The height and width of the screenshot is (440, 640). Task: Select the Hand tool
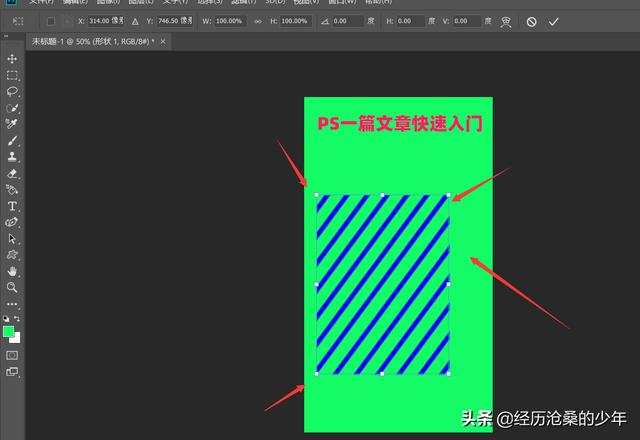point(12,271)
